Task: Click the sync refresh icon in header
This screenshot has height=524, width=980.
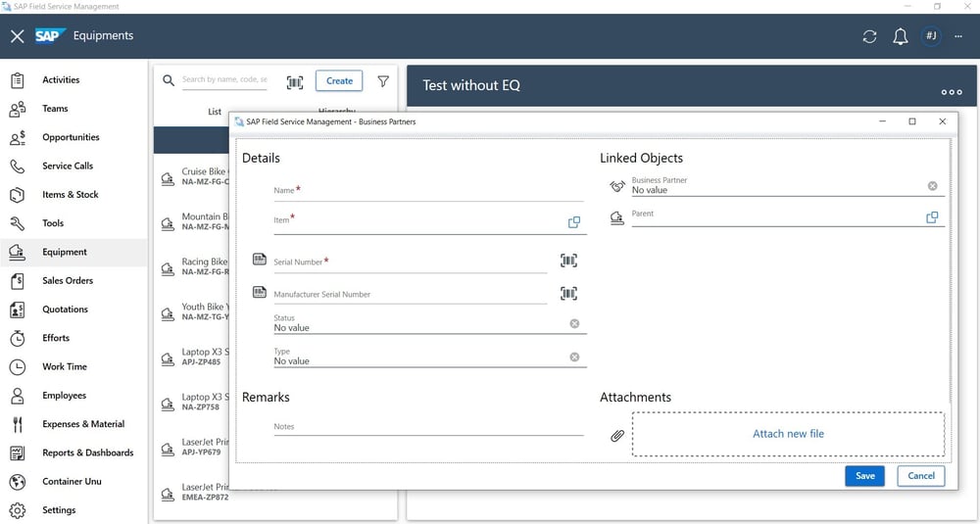Action: pyautogui.click(x=869, y=36)
